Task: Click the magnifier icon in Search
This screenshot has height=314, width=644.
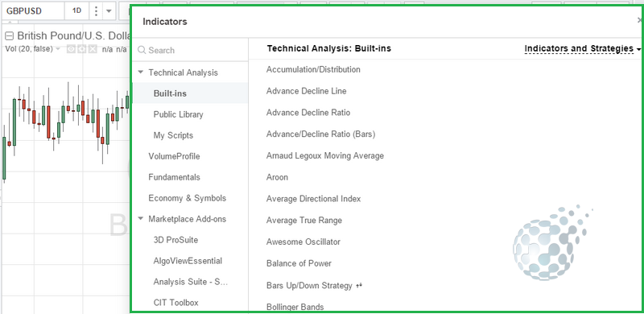Action: [x=142, y=50]
